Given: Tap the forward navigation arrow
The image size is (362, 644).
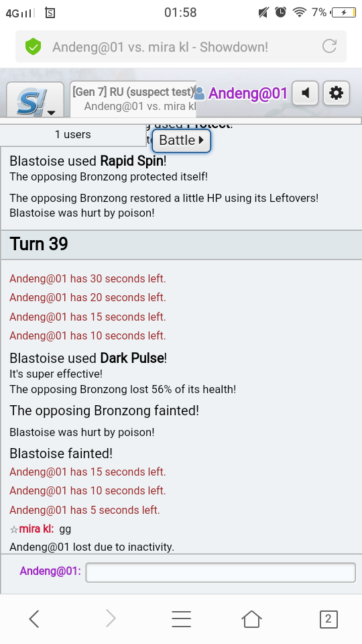Looking at the screenshot, I should 111,619.
